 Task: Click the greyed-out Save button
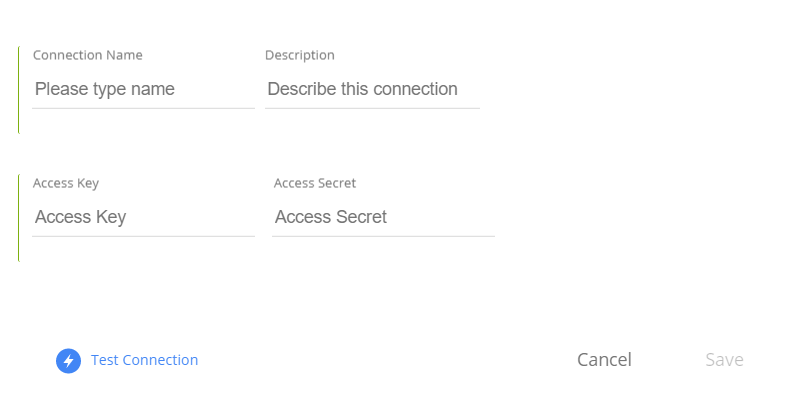(724, 360)
